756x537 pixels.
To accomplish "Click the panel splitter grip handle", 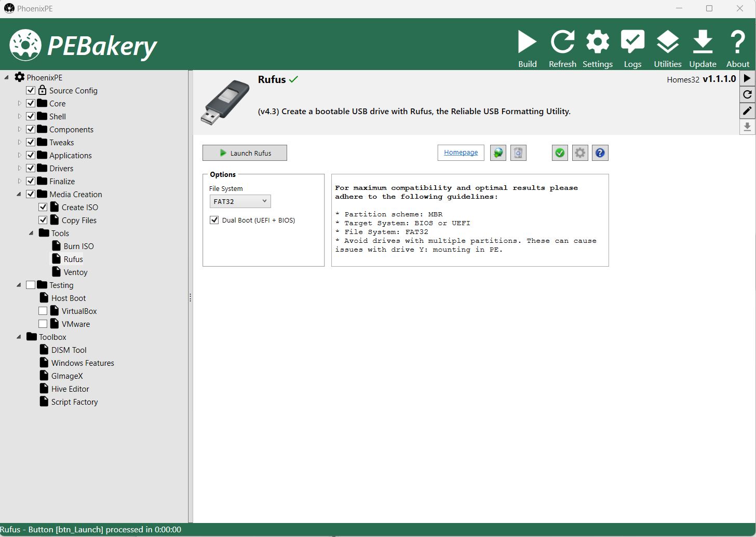I will [190, 298].
